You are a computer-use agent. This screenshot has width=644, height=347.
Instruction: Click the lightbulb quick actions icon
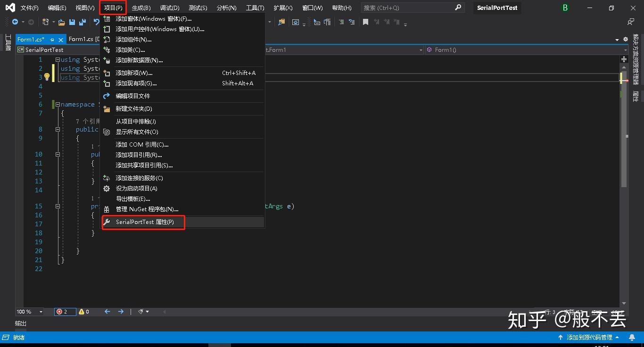[x=47, y=77]
